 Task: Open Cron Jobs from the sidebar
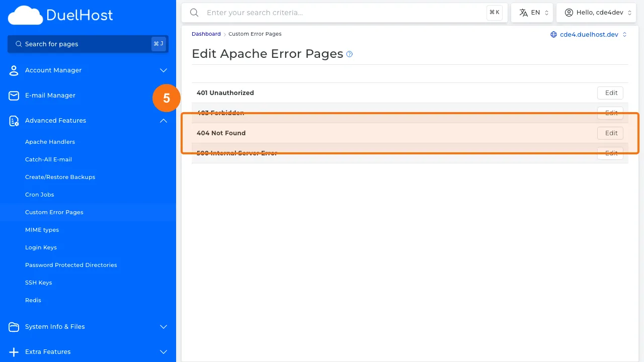tap(39, 195)
